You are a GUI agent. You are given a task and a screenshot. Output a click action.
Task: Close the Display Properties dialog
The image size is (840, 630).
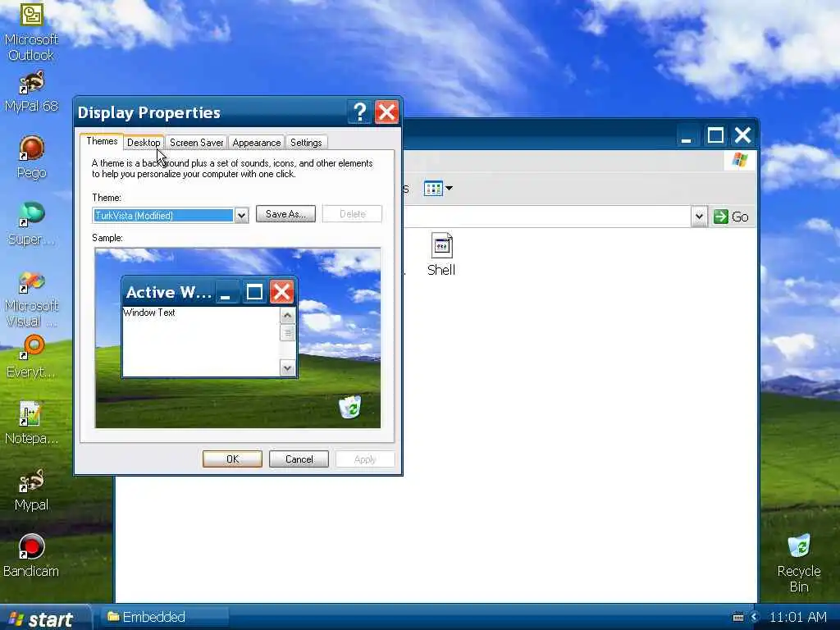(x=386, y=112)
